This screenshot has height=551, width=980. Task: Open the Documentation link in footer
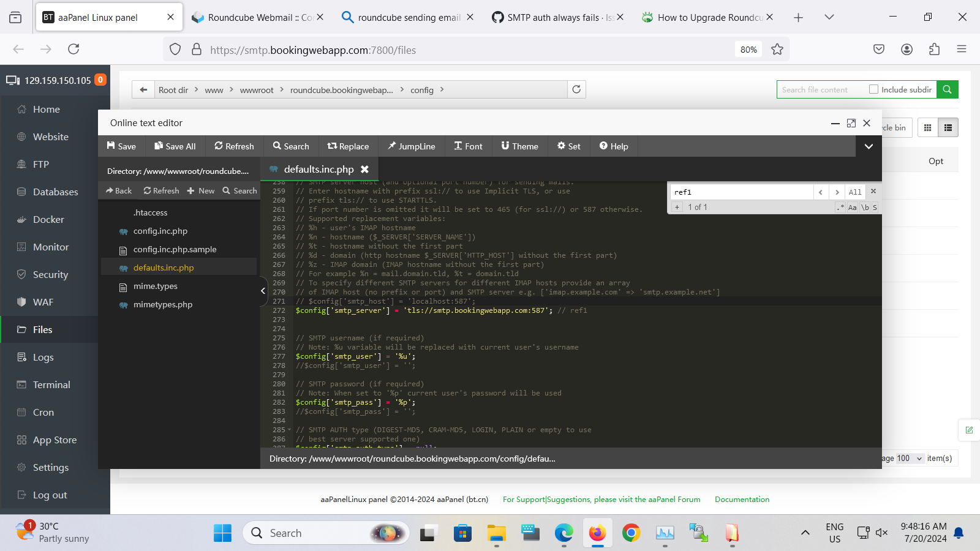tap(742, 500)
